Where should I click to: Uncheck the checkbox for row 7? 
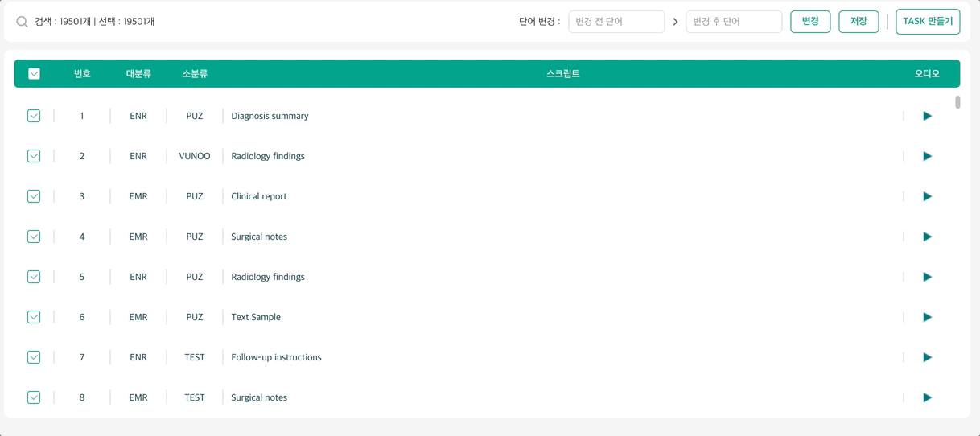pyautogui.click(x=34, y=357)
